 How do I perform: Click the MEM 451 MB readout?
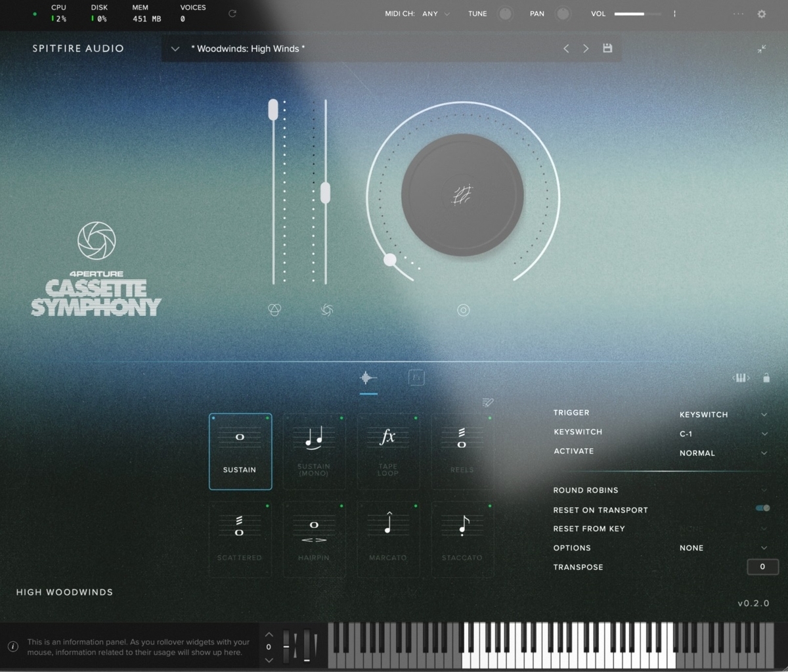click(146, 13)
